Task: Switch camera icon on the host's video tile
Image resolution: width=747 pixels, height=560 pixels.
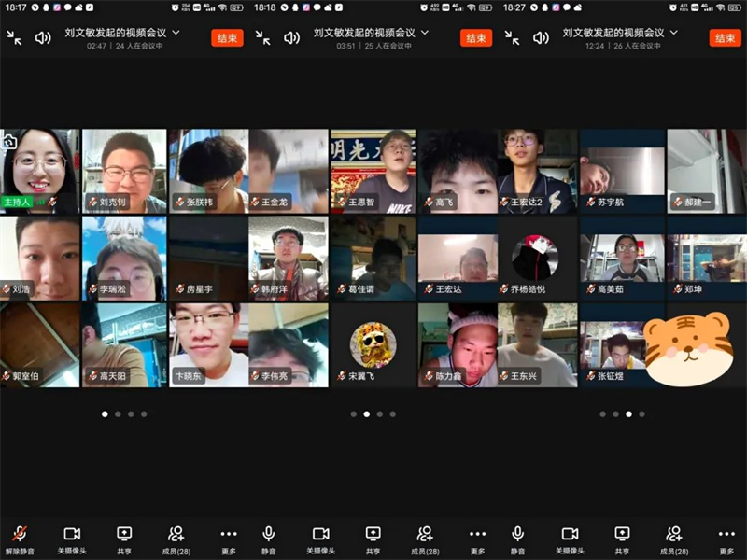Action: (x=10, y=142)
